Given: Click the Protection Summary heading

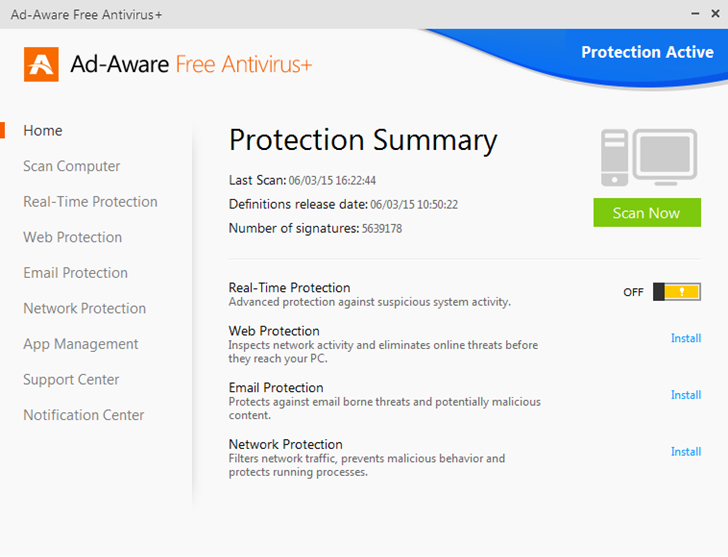Looking at the screenshot, I should tap(363, 140).
